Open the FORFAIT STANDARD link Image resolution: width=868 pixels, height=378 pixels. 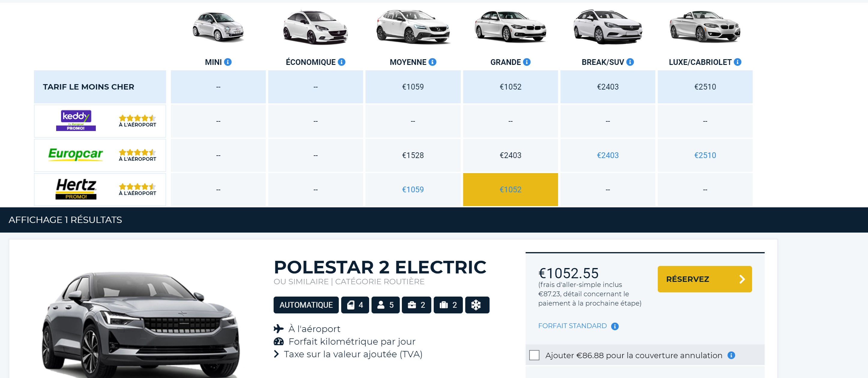pyautogui.click(x=572, y=326)
